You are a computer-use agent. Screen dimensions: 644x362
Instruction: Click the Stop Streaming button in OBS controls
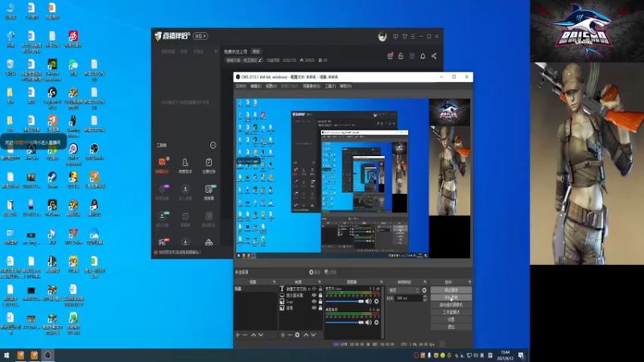451,290
